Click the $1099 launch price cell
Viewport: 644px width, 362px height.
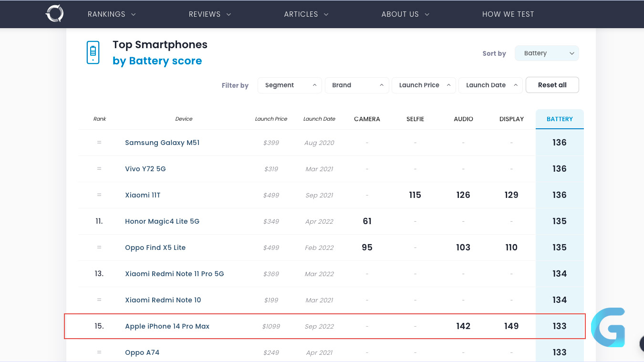click(x=271, y=326)
